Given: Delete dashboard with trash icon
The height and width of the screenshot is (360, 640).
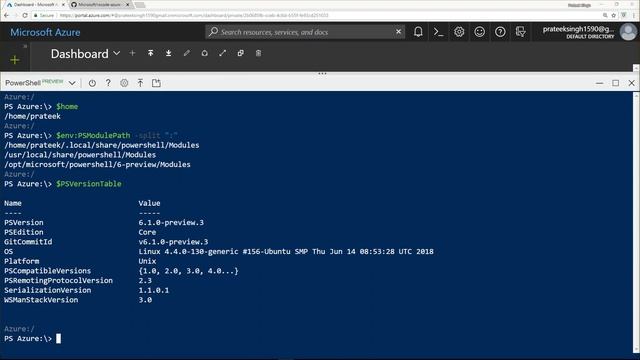Looking at the screenshot, I should tap(258, 53).
